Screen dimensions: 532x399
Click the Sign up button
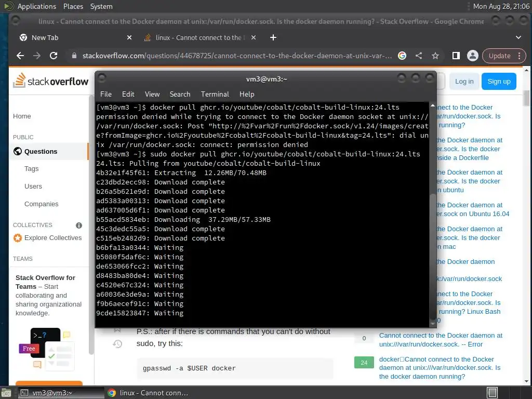click(499, 82)
